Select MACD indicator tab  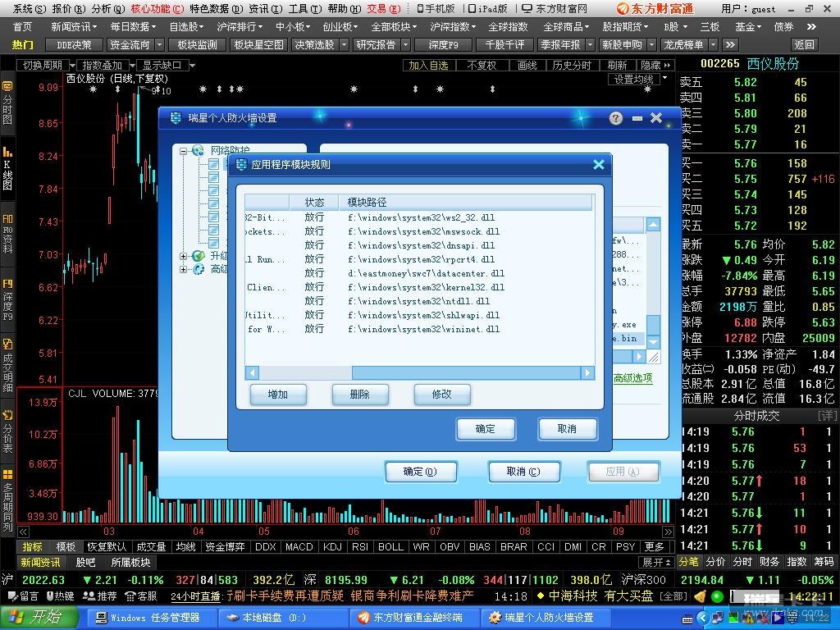coord(299,546)
